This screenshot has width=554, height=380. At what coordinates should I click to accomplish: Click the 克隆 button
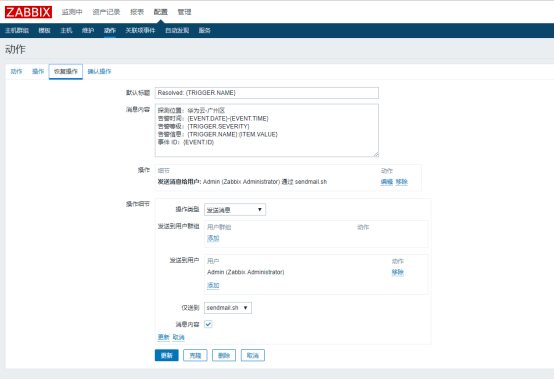point(195,355)
